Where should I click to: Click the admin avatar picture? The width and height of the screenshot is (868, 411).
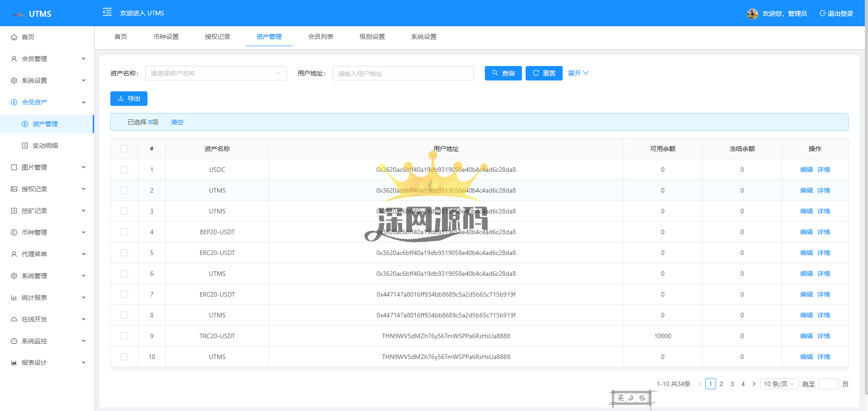[x=752, y=14]
